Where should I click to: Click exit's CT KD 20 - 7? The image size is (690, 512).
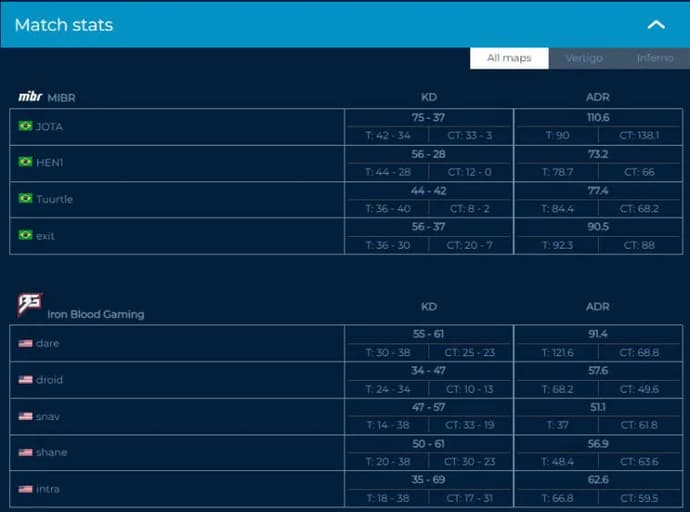click(469, 245)
